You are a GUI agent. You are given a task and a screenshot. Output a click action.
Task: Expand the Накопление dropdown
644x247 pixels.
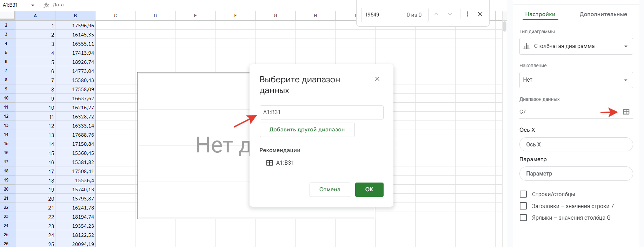click(576, 80)
